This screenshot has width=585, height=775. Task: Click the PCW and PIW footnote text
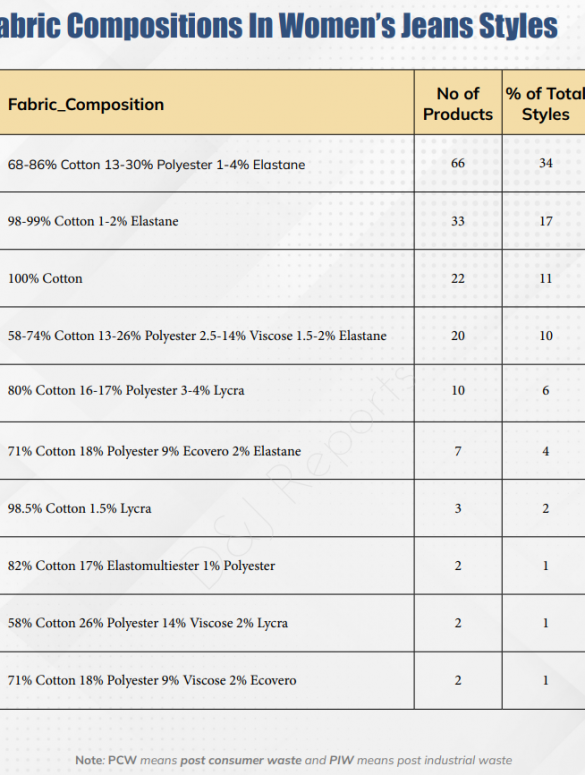click(x=293, y=760)
